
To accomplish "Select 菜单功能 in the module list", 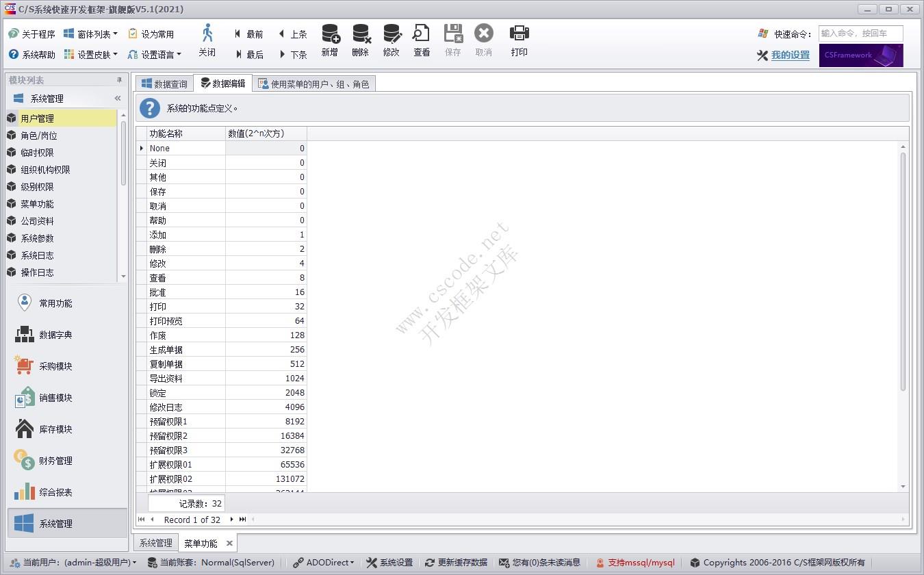I will 37,204.
